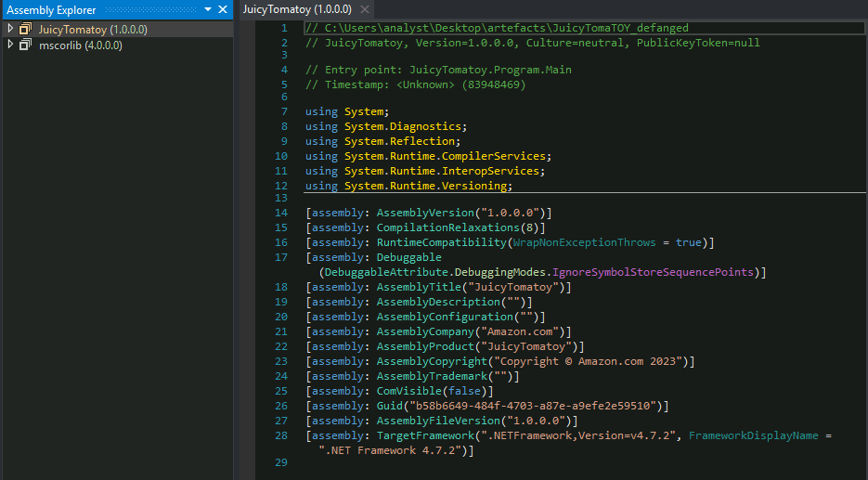Click System namespace on line 7
Screen dimensions: 868x480
(x=364, y=111)
